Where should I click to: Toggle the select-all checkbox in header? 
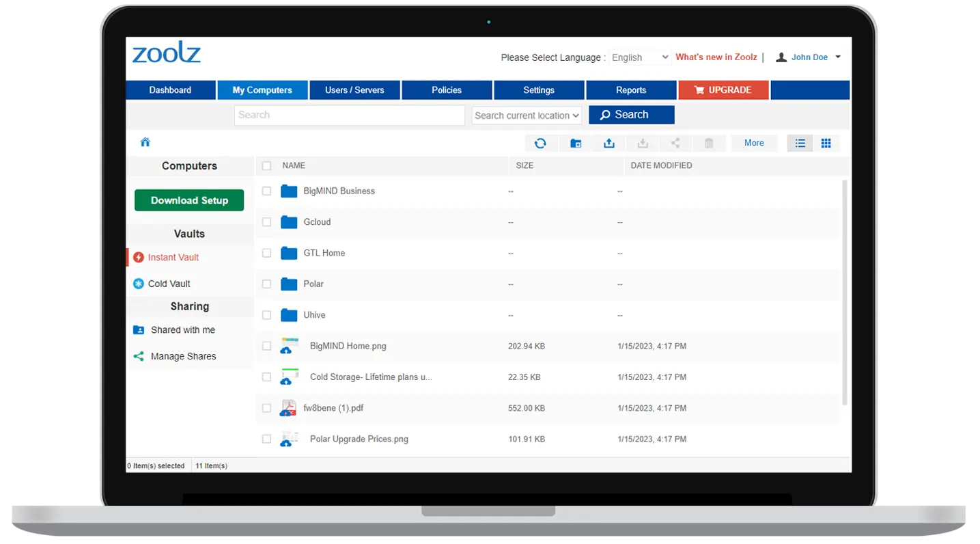[x=266, y=166]
